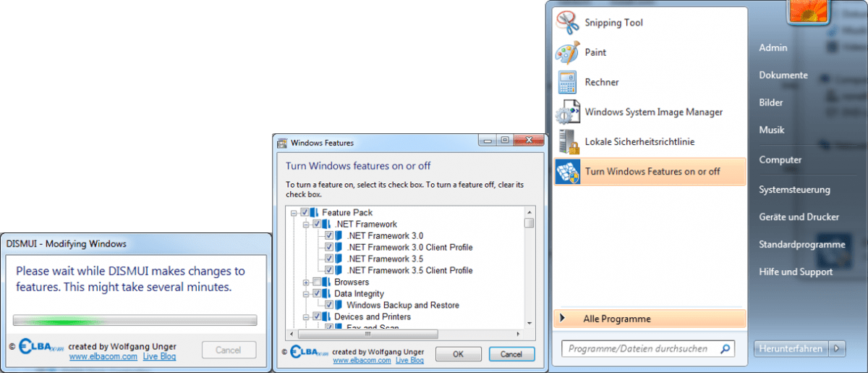868x373 pixels.
Task: Launch Paint via its palette icon
Action: pos(567,53)
